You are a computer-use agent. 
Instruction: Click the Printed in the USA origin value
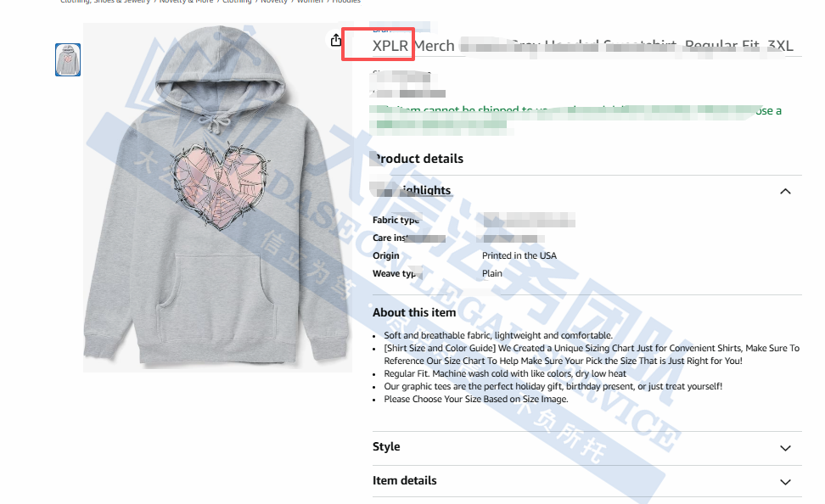pos(519,255)
